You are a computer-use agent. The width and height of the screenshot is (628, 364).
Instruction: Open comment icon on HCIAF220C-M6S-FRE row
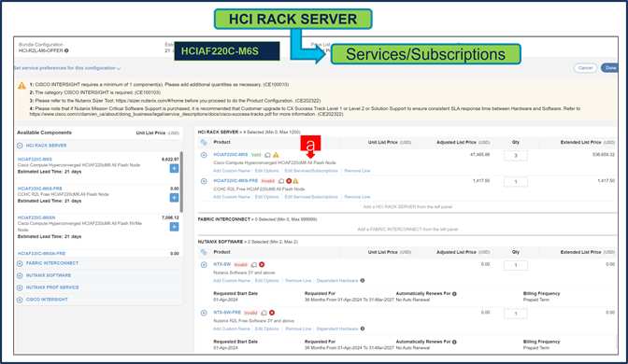pyautogui.click(x=281, y=181)
